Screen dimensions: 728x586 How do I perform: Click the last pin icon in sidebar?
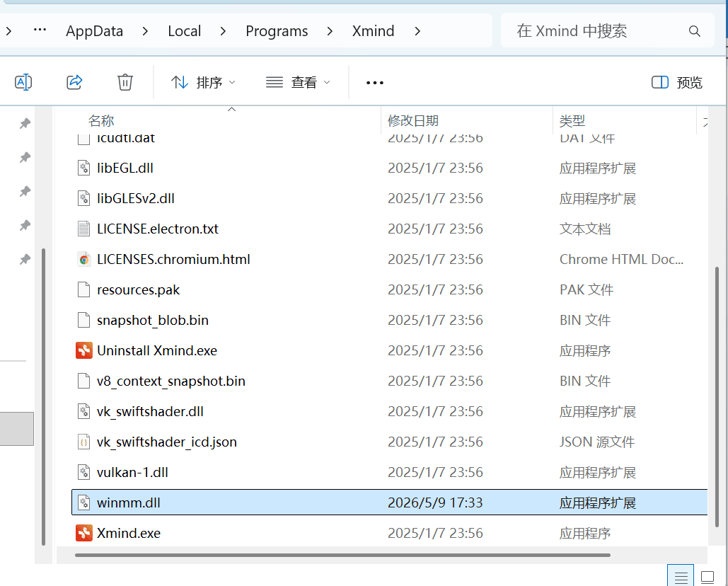click(25, 259)
